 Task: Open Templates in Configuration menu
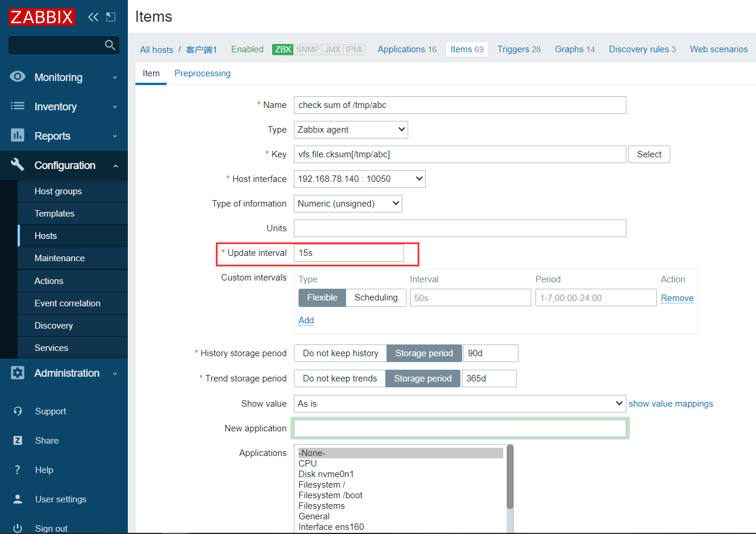73,214
